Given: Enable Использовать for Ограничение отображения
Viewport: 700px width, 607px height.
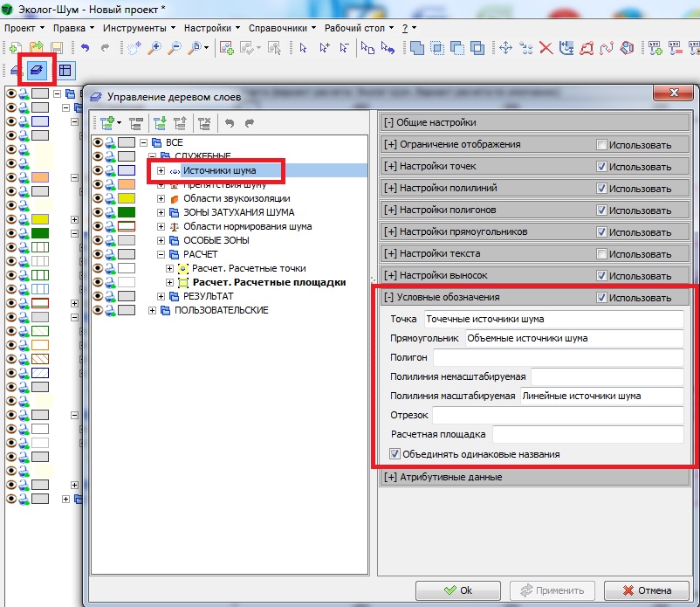Looking at the screenshot, I should click(601, 145).
